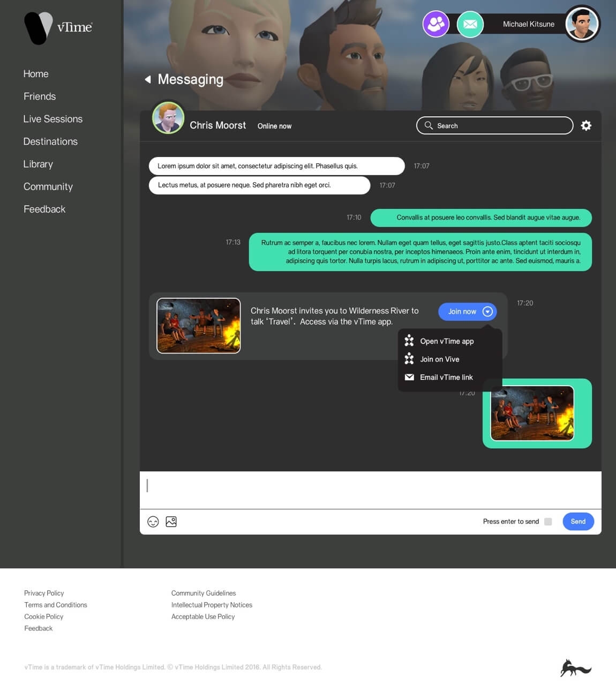This screenshot has height=691, width=616.
Task: Click the vTime logo
Action: point(58,28)
